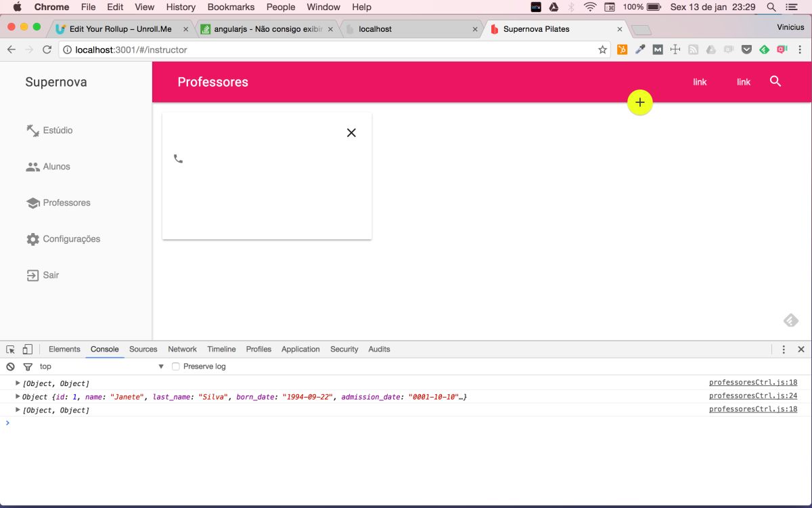The image size is (812, 508).
Task: Open the DevTools three-dot menu
Action: 784,350
